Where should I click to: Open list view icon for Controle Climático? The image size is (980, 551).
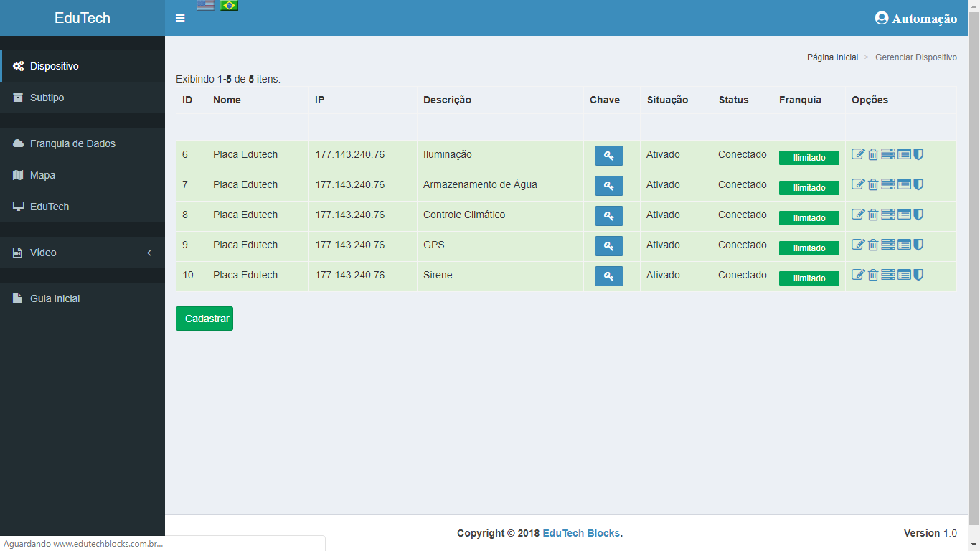click(904, 215)
